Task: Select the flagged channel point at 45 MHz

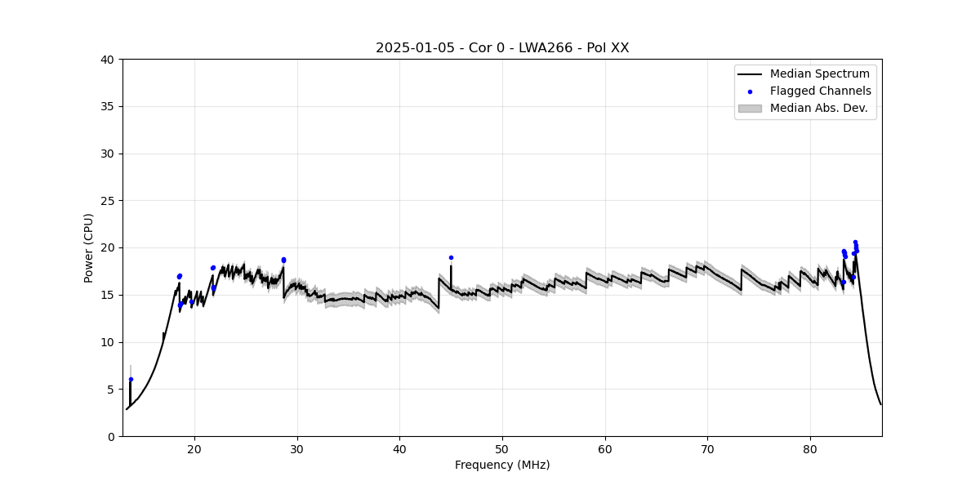Action: click(x=451, y=257)
